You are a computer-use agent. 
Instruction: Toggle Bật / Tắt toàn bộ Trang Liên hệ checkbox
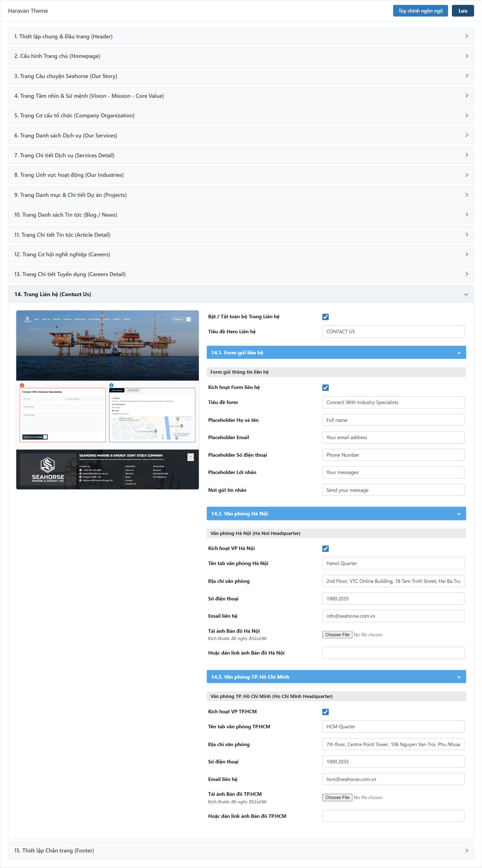[326, 317]
